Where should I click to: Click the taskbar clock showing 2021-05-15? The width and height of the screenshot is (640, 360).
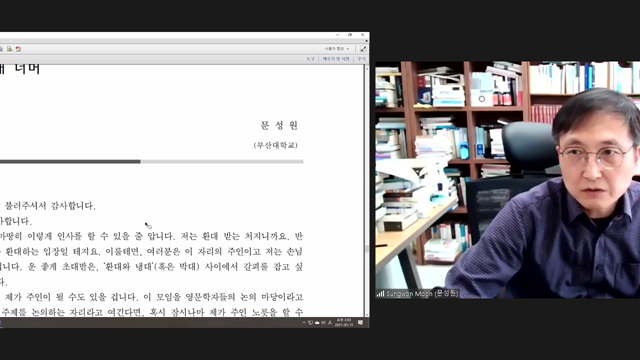tap(344, 323)
